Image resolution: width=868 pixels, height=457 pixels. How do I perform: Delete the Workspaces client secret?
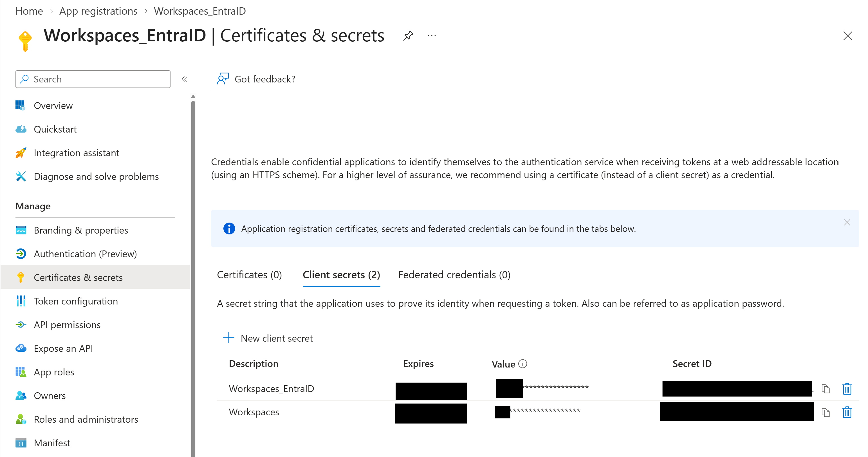coord(847,412)
